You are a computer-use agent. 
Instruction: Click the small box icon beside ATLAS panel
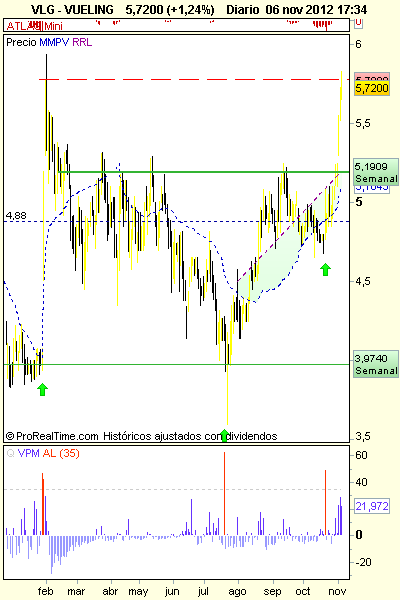358,23
